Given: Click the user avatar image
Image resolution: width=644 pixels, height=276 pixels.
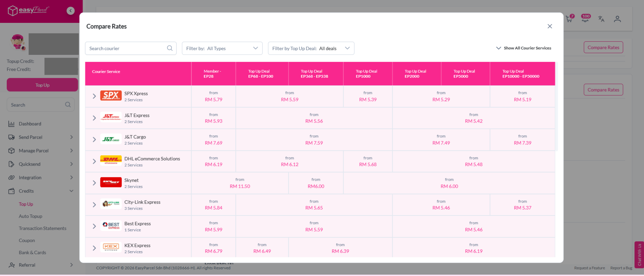Looking at the screenshot, I should tap(18, 43).
